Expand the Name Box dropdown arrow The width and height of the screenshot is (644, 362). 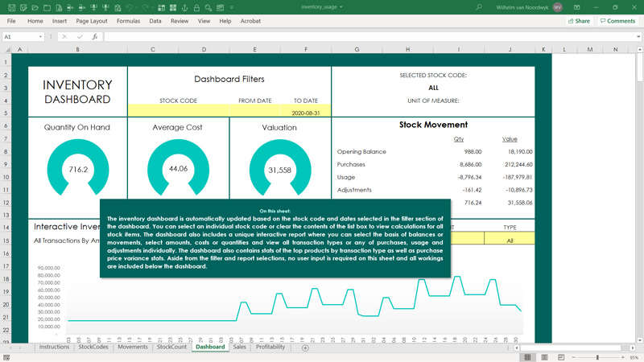[40, 36]
